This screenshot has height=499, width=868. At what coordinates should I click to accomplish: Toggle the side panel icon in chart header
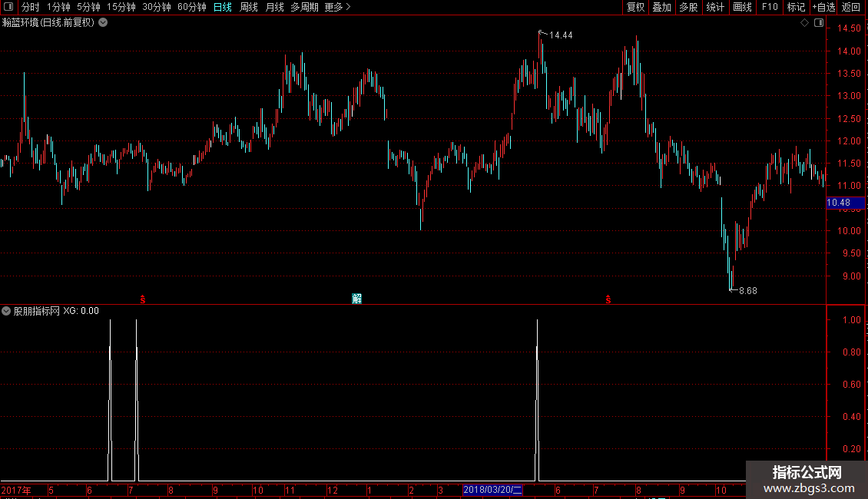coord(819,23)
